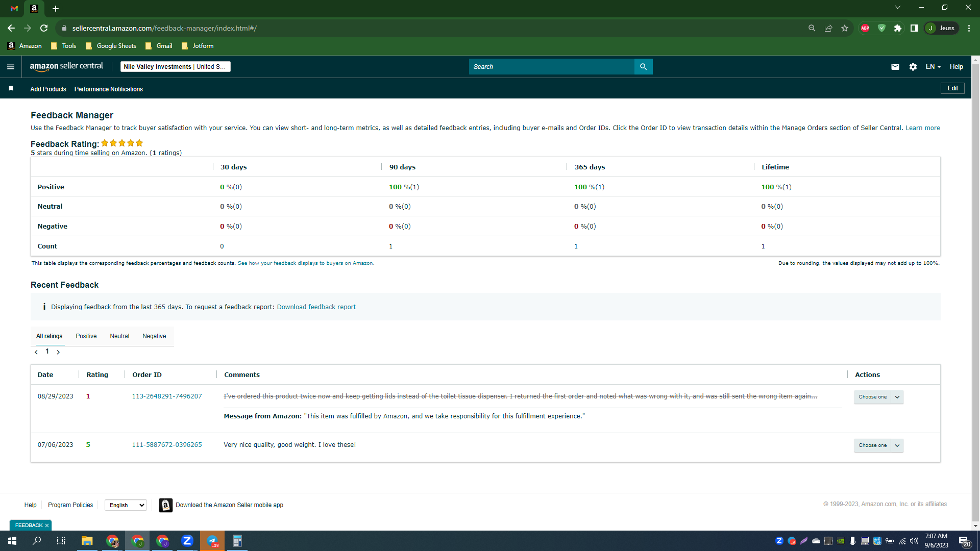
Task: Click inside the Seller Central search field
Action: (x=551, y=67)
